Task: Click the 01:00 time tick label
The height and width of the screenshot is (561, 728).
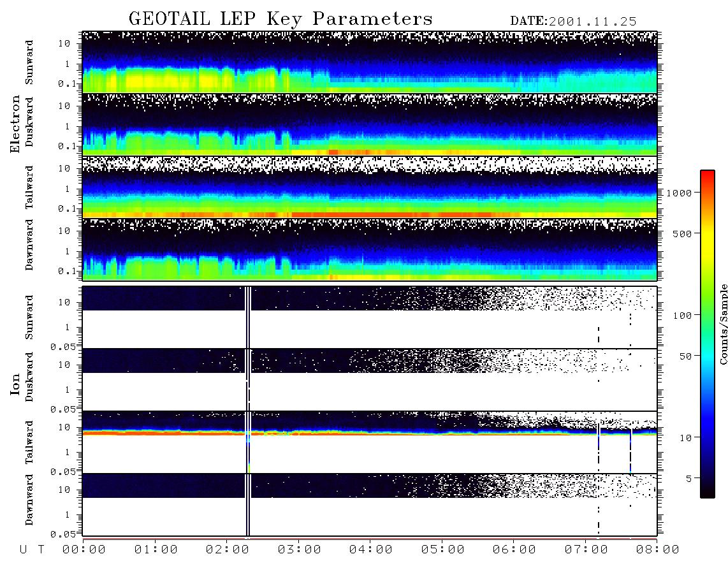Action: point(156,550)
